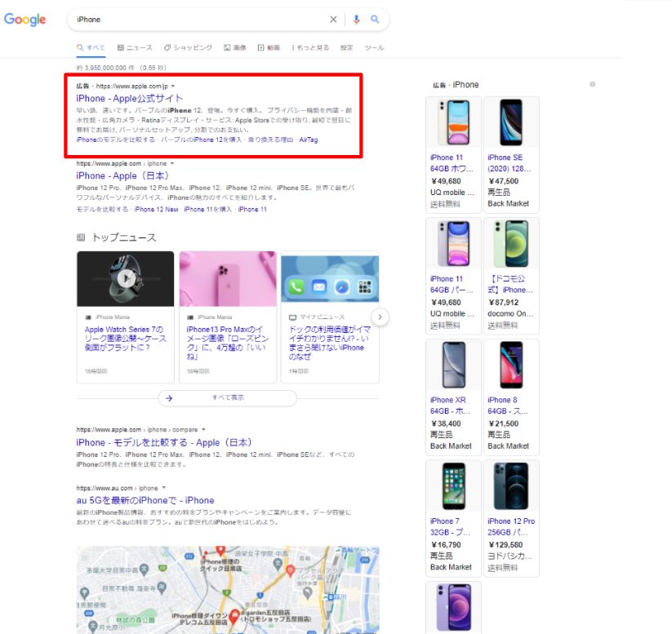The height and width of the screenshot is (634, 672).
Task: Open iPhone 11を購入 sitelink
Action: [207, 209]
